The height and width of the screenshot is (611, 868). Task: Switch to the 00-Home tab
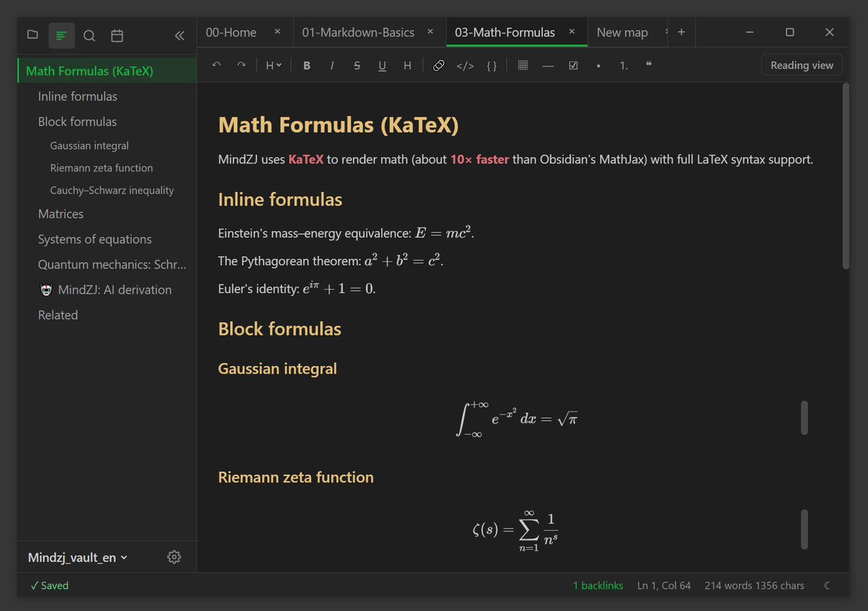click(x=231, y=33)
